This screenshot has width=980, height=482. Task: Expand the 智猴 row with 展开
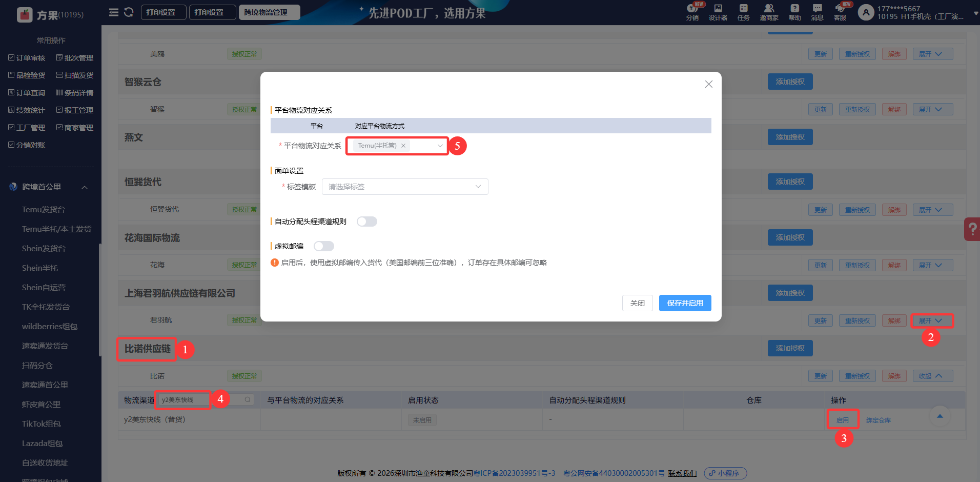click(x=932, y=109)
